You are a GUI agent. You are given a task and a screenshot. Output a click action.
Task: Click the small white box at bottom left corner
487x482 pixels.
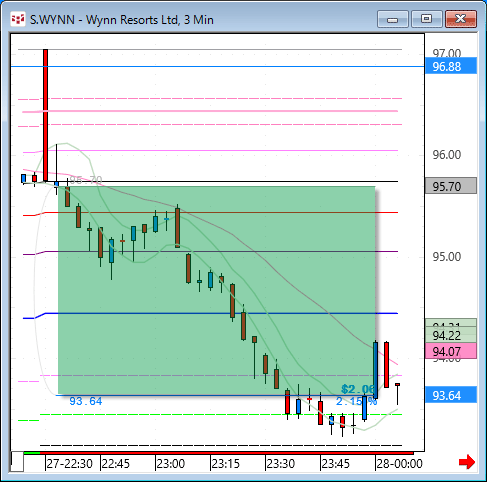click(17, 462)
